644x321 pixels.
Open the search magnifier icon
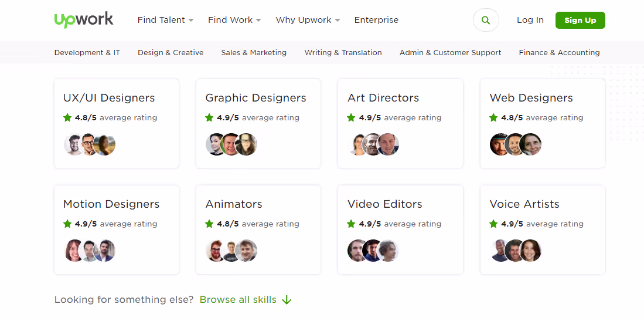(485, 20)
